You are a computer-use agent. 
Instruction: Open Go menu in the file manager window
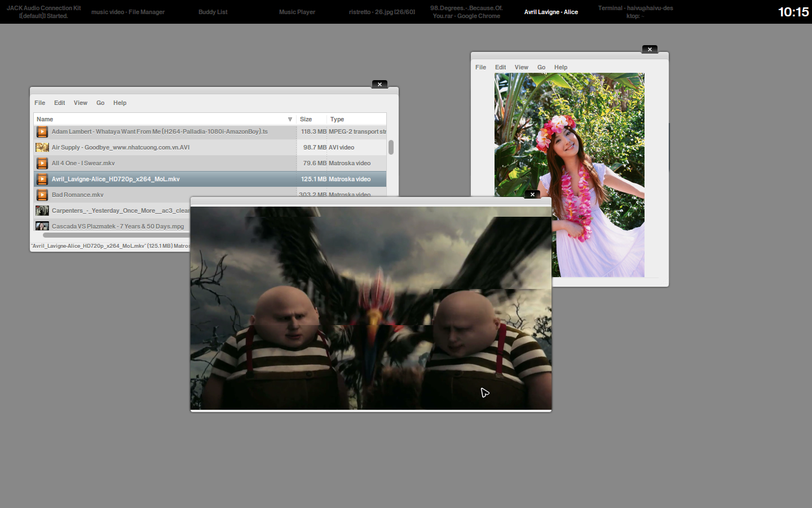click(x=100, y=103)
